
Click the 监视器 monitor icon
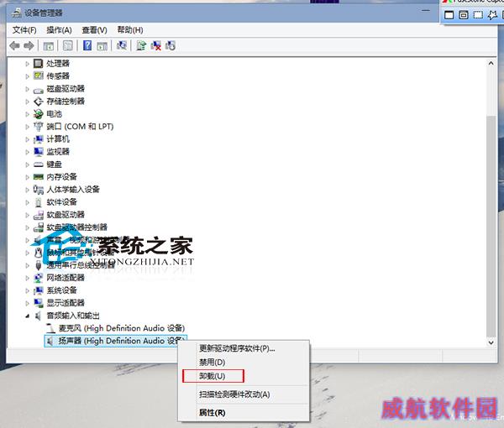pyautogui.click(x=39, y=152)
